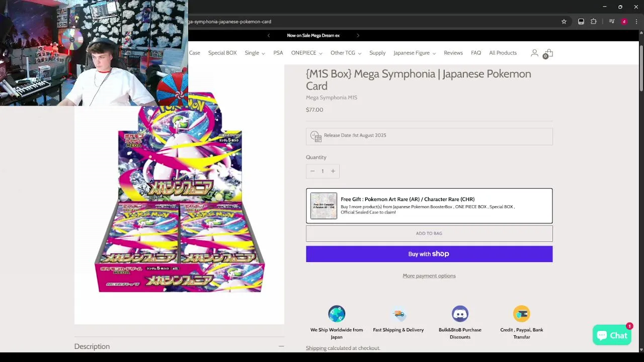The height and width of the screenshot is (362, 644).
Task: Open the Chrome extensions puzzle icon
Action: point(594,22)
